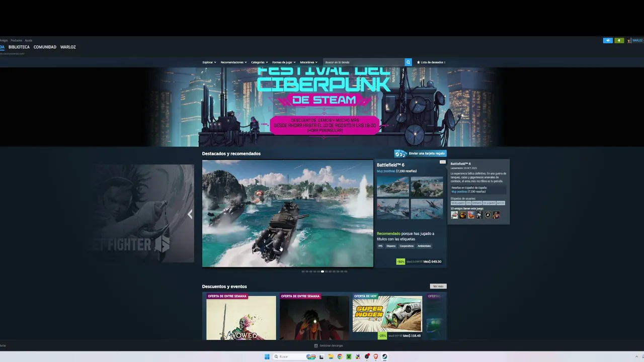Click the Descuentos y eventos heading

tap(224, 287)
